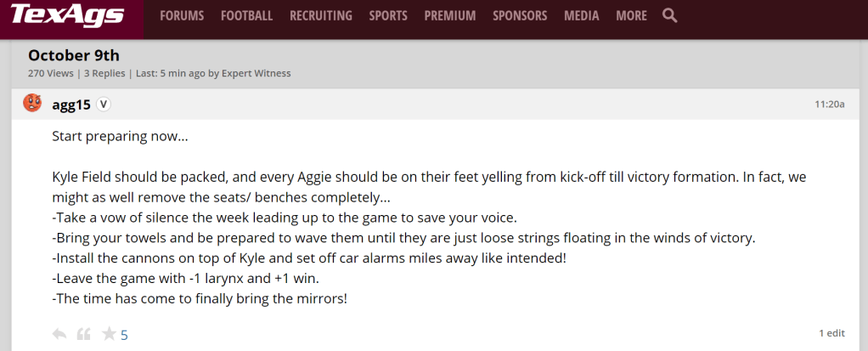This screenshot has width=868, height=351.
Task: Expand the MEDIA menu
Action: click(x=581, y=15)
